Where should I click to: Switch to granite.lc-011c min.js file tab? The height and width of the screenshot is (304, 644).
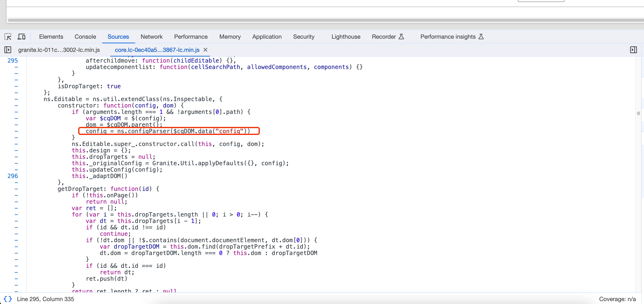pyautogui.click(x=59, y=50)
